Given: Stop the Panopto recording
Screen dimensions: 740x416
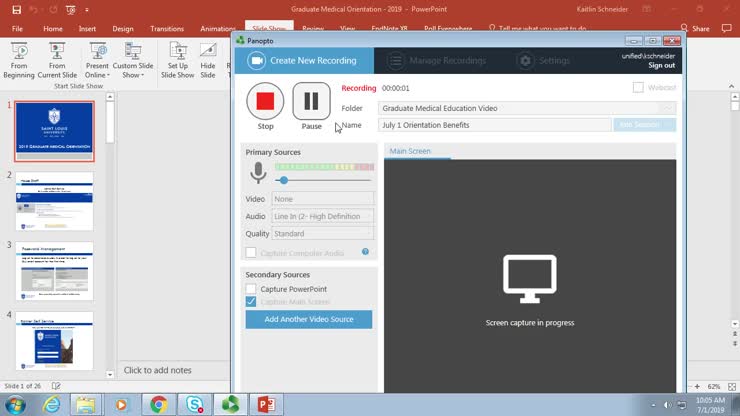Looking at the screenshot, I should pyautogui.click(x=265, y=101).
